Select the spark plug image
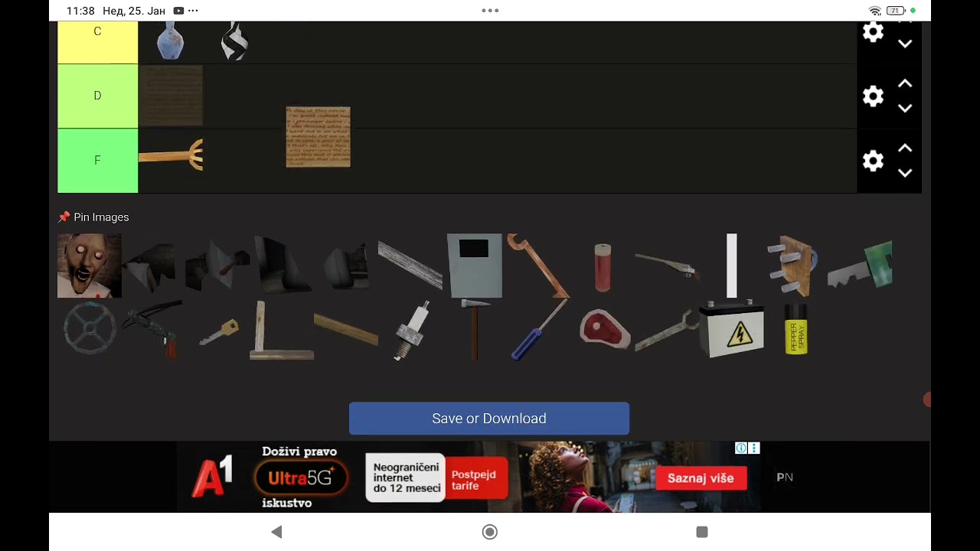This screenshot has height=551, width=980. 410,330
